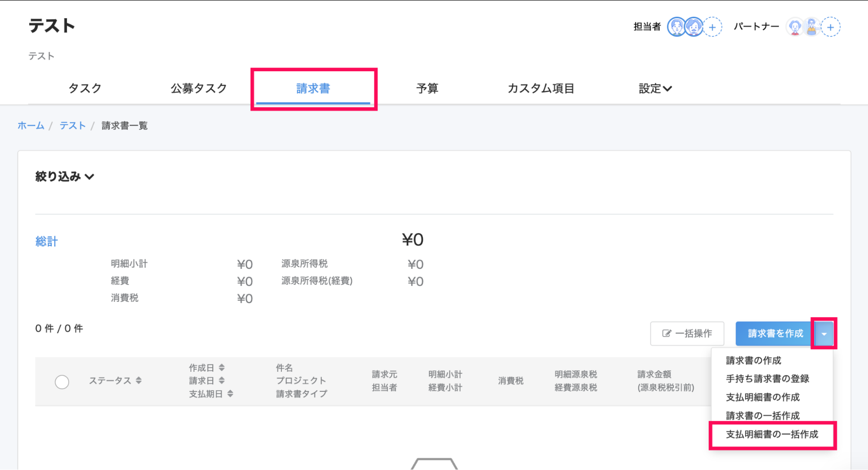Click the 請求書を作成 button
This screenshot has width=868, height=470.
(x=775, y=334)
